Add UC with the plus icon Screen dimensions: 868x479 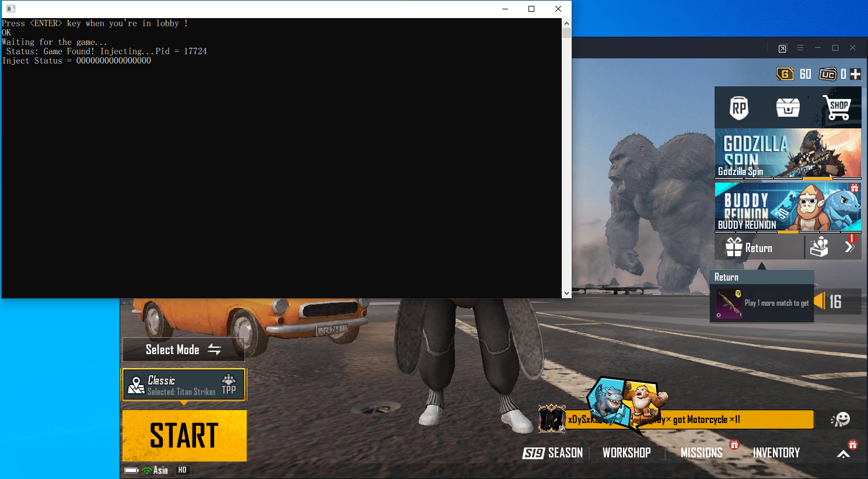855,74
